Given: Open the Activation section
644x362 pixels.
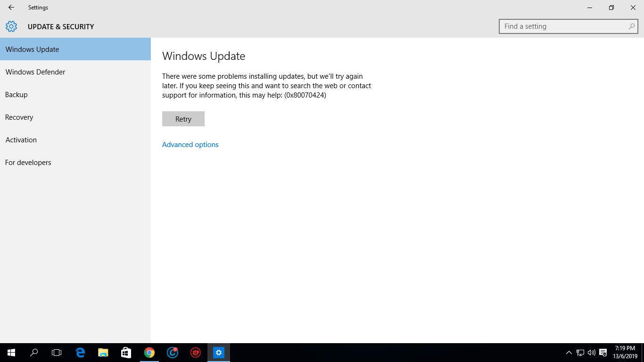Looking at the screenshot, I should (x=75, y=140).
